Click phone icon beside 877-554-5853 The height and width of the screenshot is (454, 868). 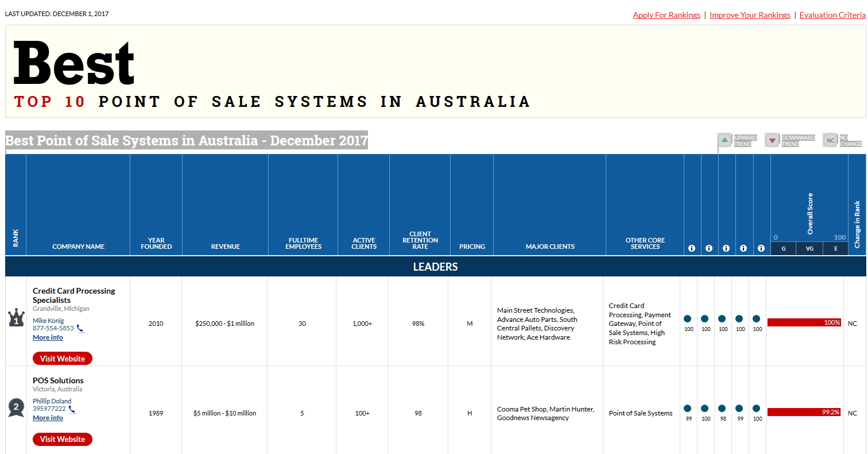[x=80, y=329]
